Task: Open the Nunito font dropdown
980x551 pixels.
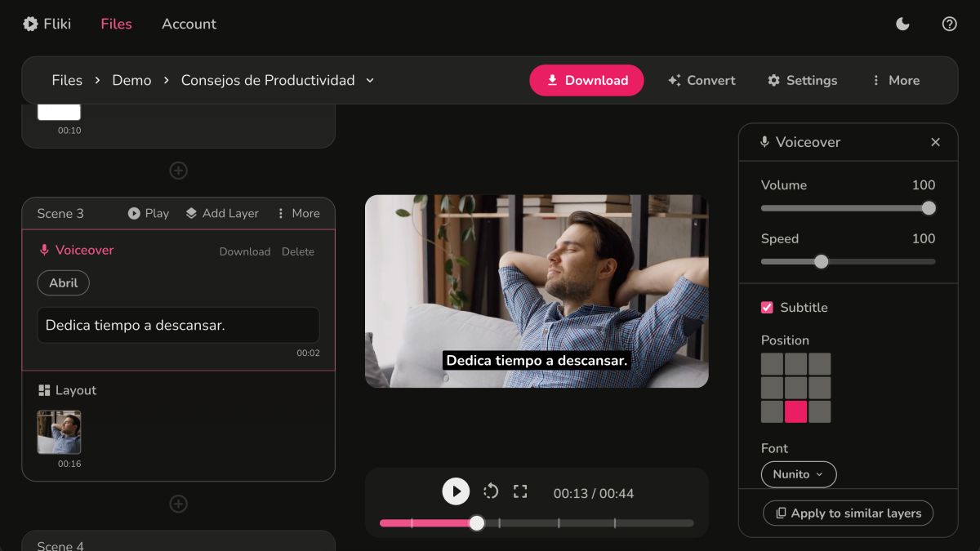Action: (799, 474)
